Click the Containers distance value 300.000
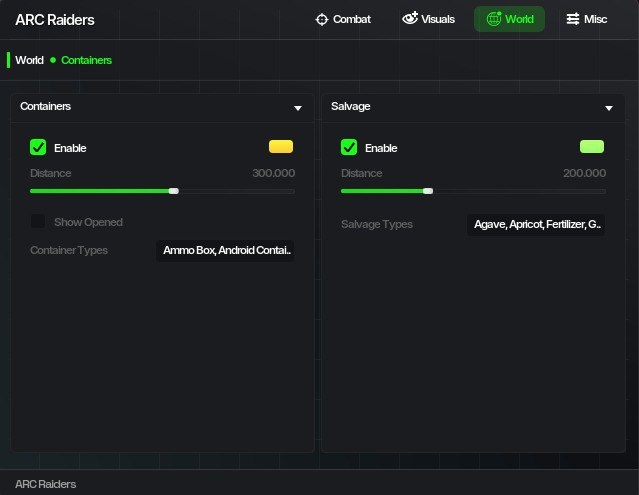The image size is (639, 495). tap(273, 173)
